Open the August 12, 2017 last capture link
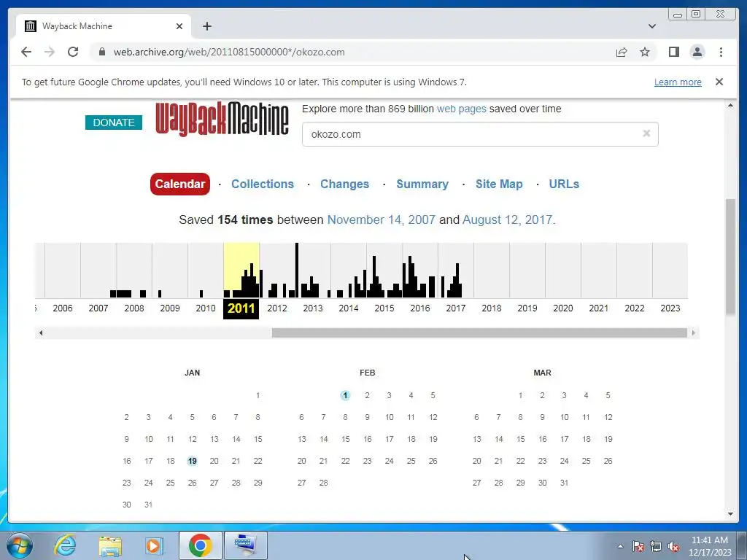747x560 pixels. pyautogui.click(x=508, y=219)
